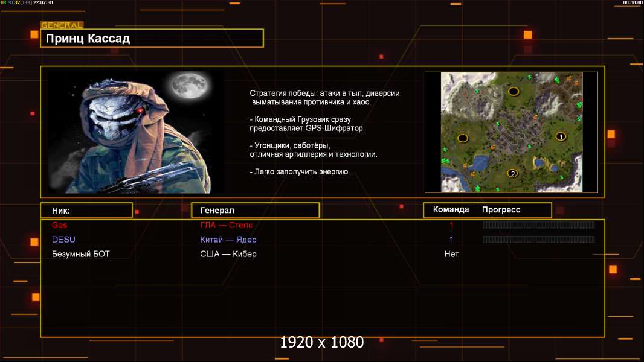This screenshot has height=362, width=644.
Task: Click the map preview thumbnail
Action: (511, 132)
